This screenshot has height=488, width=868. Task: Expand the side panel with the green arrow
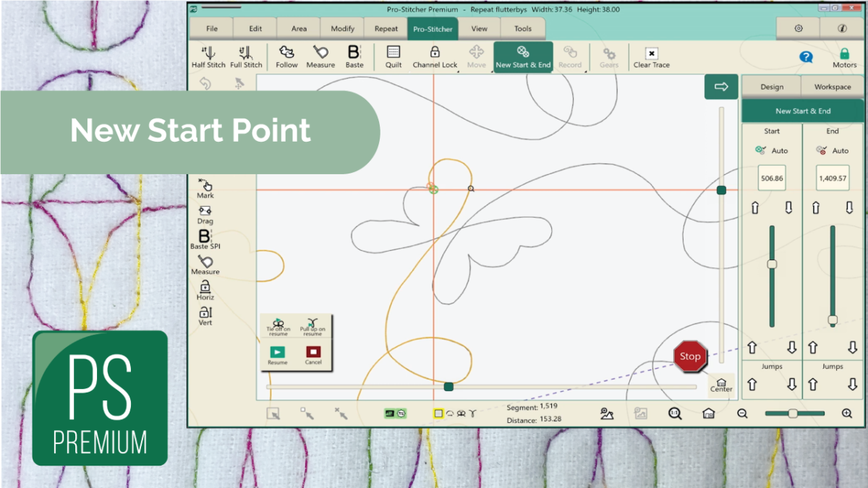click(720, 87)
